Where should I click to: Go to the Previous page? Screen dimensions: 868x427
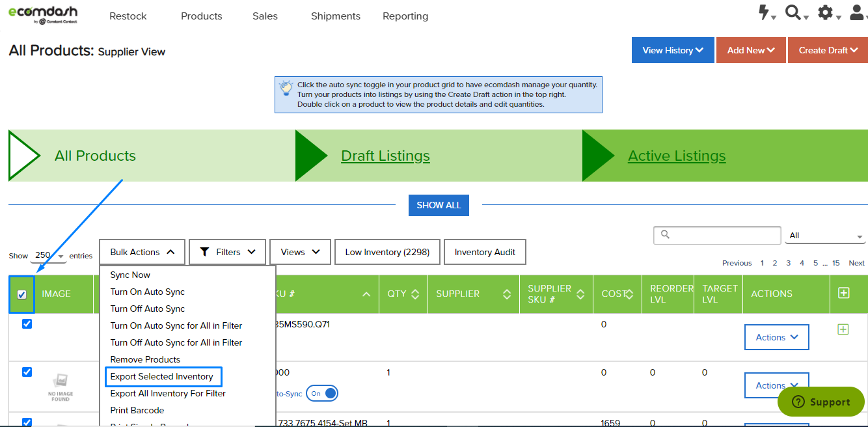pyautogui.click(x=737, y=263)
